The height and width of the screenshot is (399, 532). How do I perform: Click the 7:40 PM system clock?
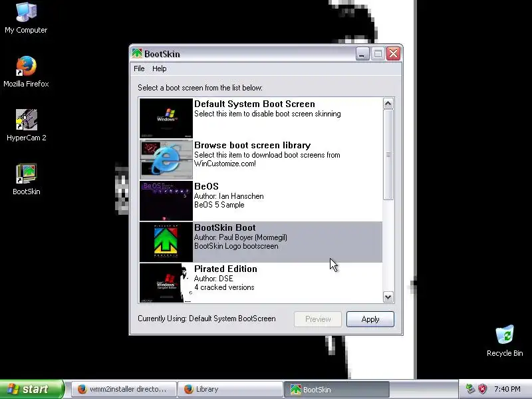pos(507,389)
